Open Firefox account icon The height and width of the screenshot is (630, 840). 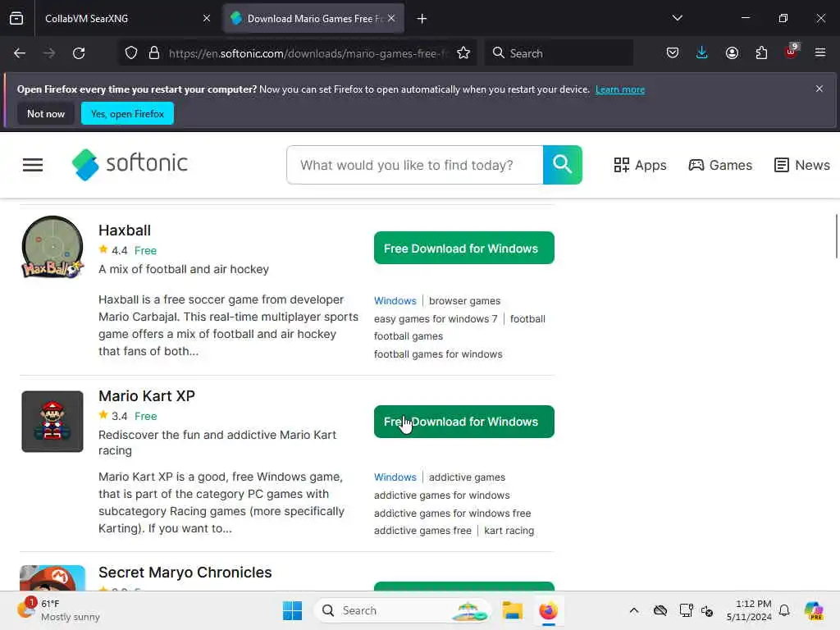[x=732, y=53]
